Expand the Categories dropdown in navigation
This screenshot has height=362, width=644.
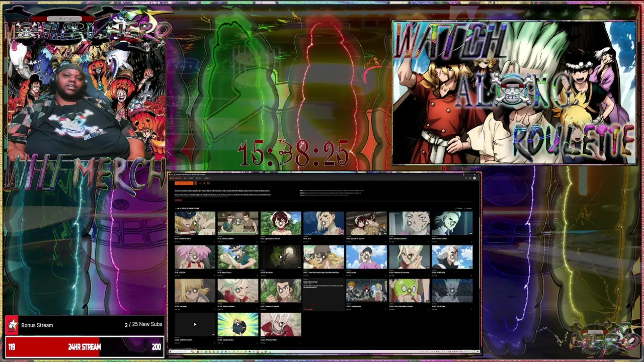coord(207,178)
